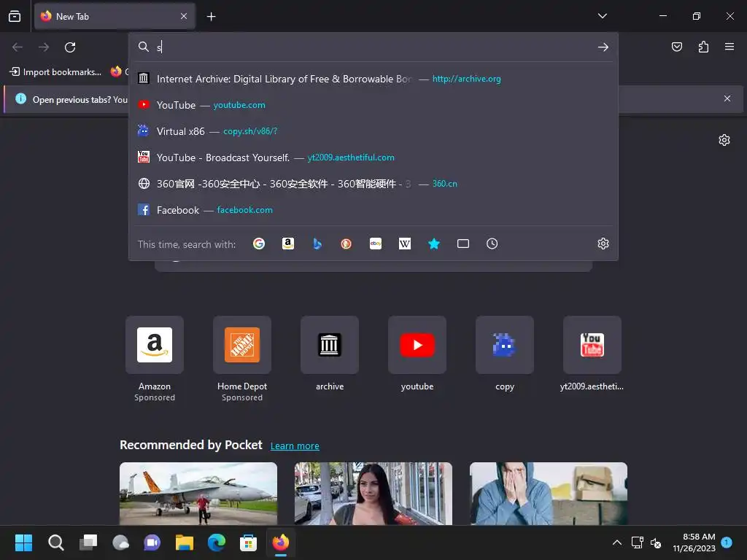This screenshot has width=747, height=560.
Task: Open Firefox View icon at top left
Action: click(x=15, y=16)
